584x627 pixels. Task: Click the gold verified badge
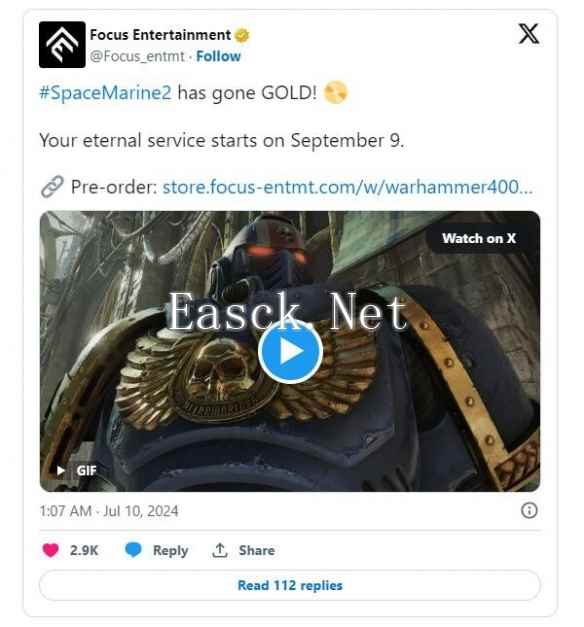(x=242, y=36)
